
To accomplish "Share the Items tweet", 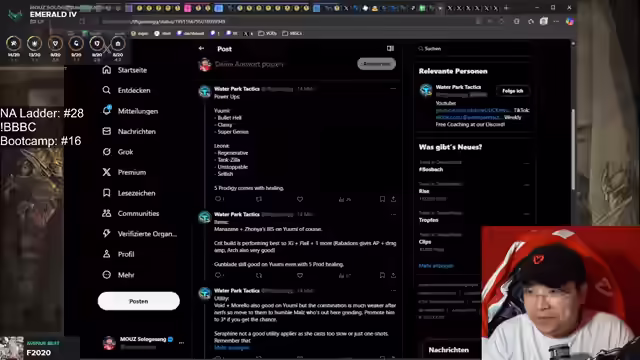I will (393, 276).
